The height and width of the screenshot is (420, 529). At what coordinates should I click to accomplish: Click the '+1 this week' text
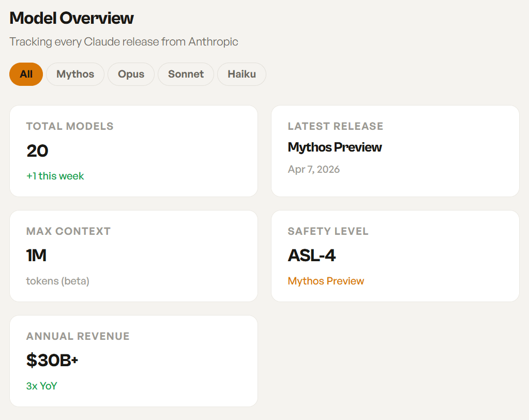[55, 176]
